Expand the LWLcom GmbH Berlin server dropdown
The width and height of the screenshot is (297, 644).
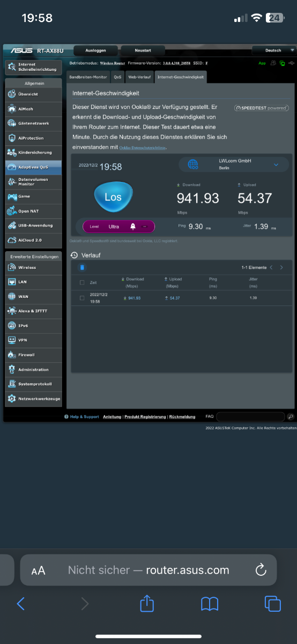(234, 164)
